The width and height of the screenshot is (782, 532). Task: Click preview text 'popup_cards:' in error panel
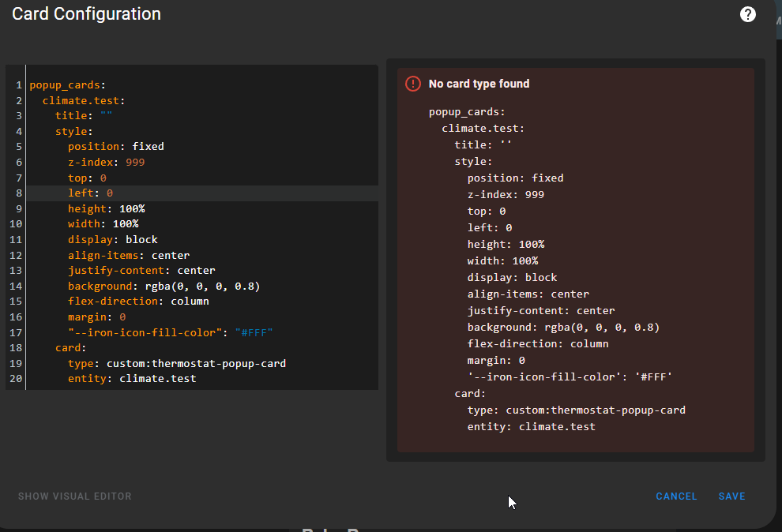point(468,112)
